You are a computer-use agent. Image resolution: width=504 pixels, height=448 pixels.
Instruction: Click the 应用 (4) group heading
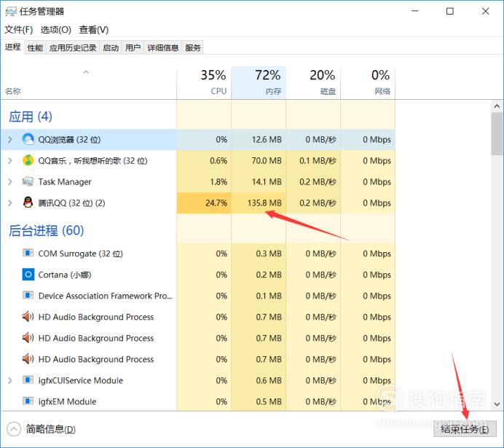coord(30,117)
